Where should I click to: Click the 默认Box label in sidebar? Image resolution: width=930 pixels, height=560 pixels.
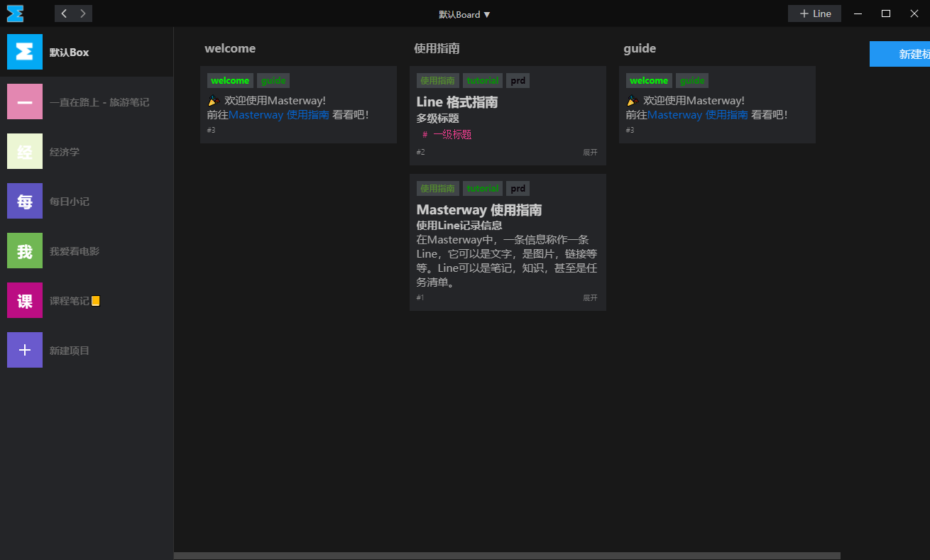[70, 53]
